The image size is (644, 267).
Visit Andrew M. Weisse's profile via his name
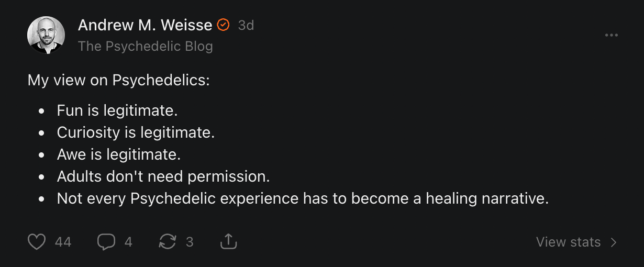145,25
